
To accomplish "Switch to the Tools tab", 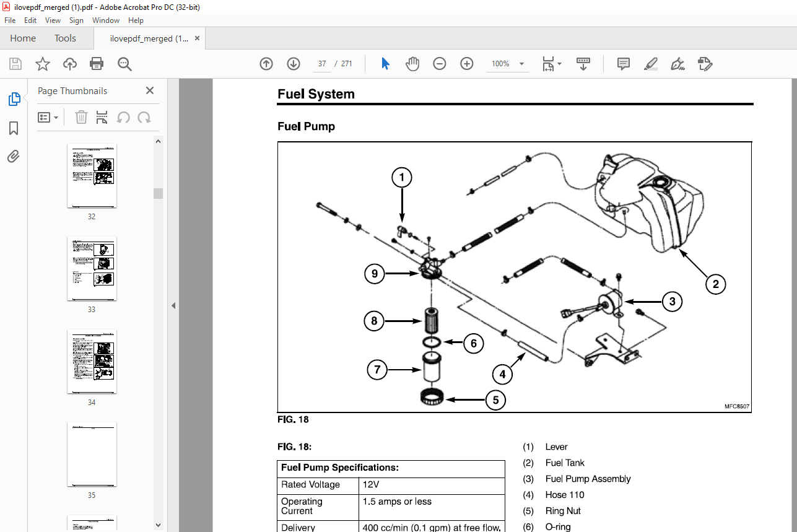I will [x=65, y=38].
